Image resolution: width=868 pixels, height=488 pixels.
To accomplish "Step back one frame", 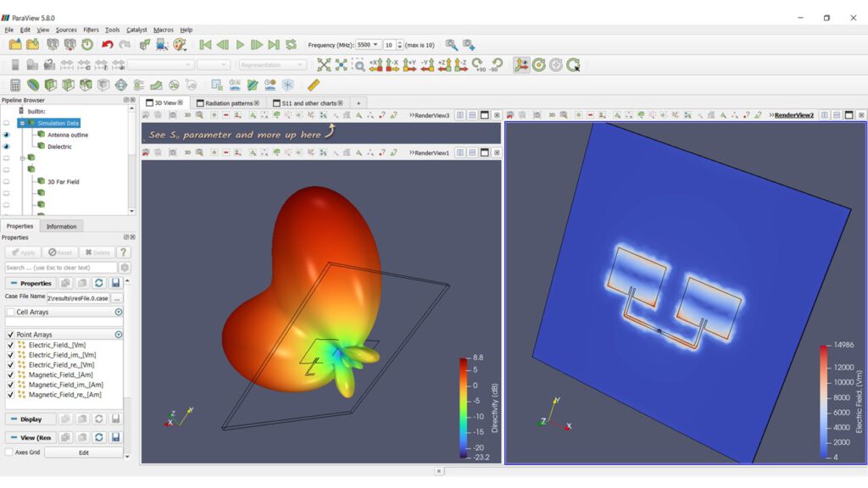I will (223, 45).
